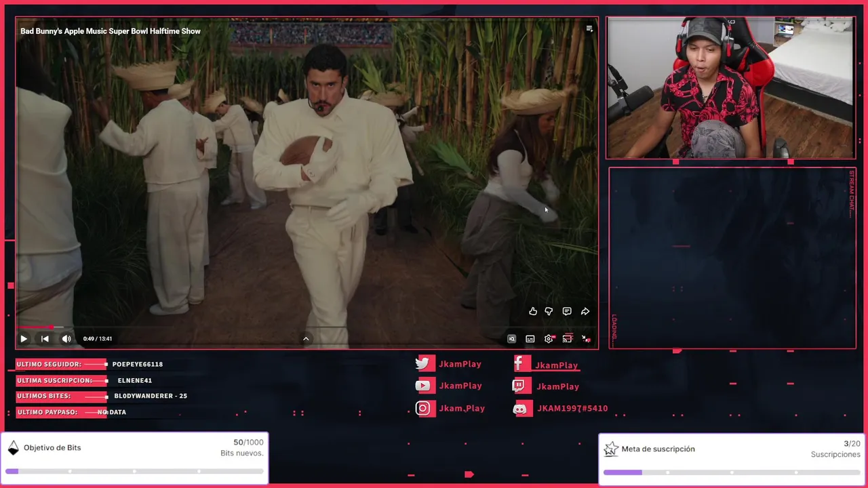Restart the video with the previous button

tap(45, 339)
